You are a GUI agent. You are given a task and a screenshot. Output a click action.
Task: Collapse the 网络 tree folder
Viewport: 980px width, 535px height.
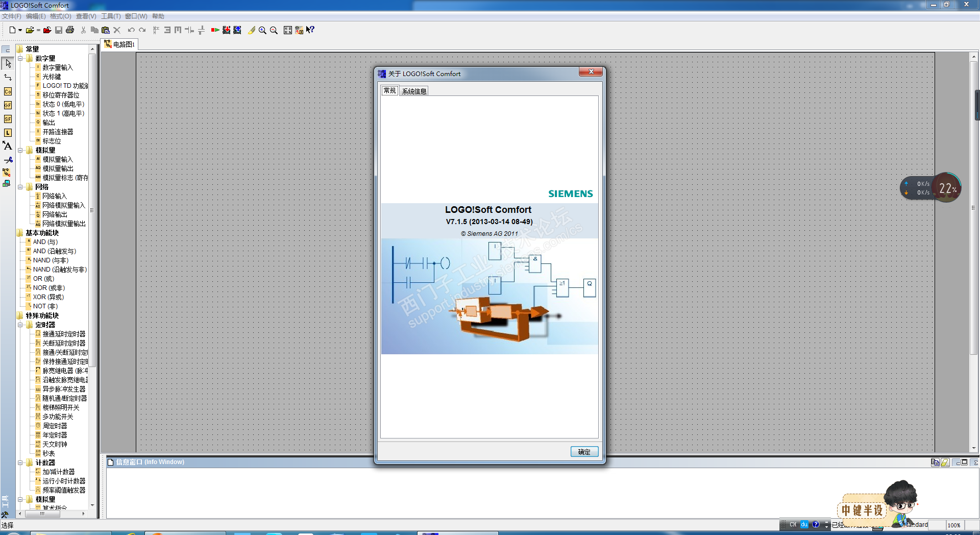(20, 187)
